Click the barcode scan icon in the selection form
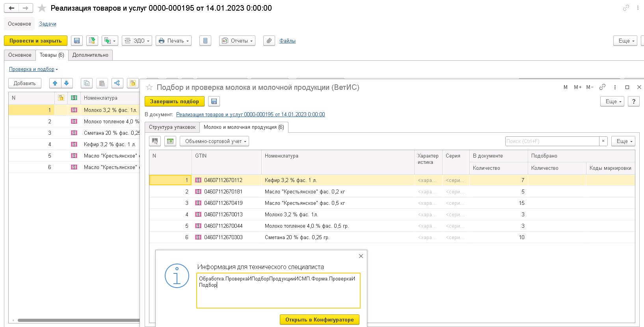The height and width of the screenshot is (327, 644). tap(155, 141)
